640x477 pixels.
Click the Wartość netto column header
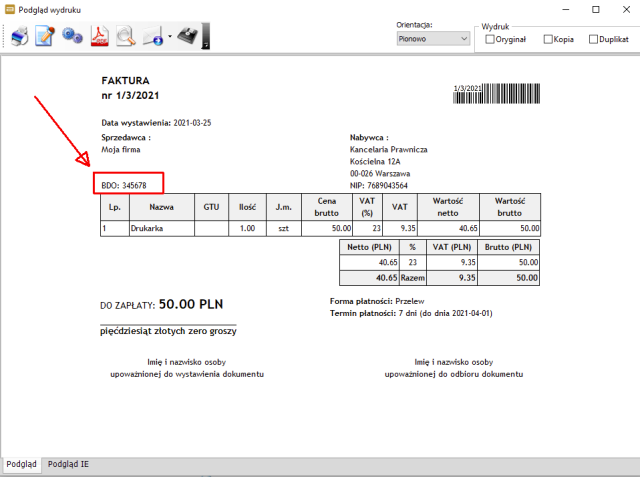click(x=448, y=207)
